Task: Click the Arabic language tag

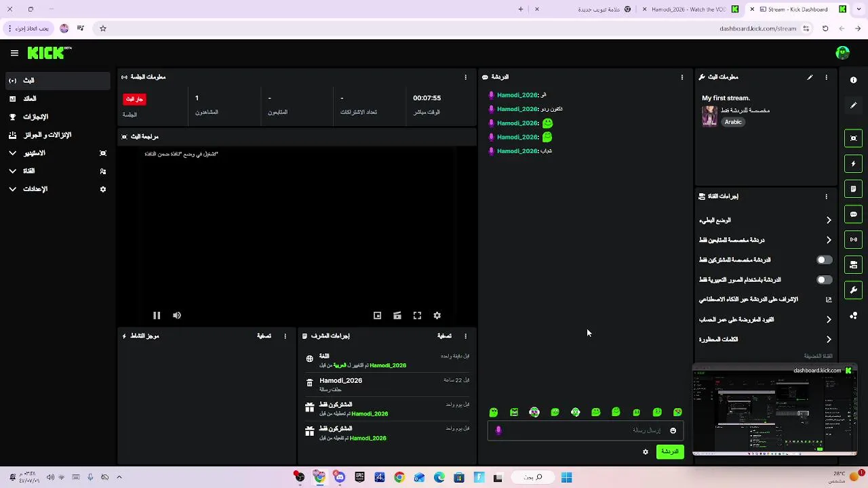Action: click(733, 122)
